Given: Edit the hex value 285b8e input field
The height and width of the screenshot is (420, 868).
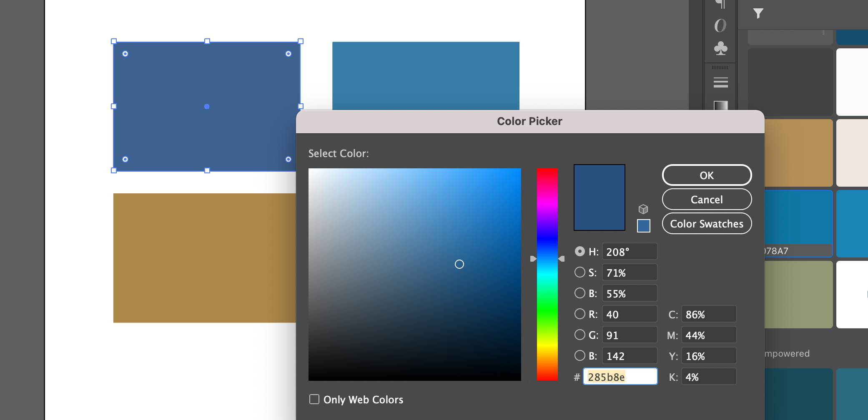Looking at the screenshot, I should 620,376.
